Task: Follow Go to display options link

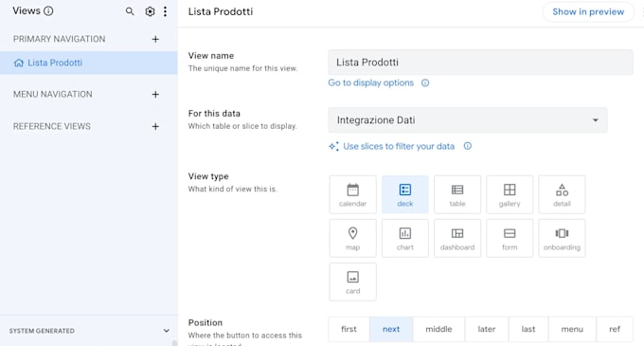Action: click(371, 83)
